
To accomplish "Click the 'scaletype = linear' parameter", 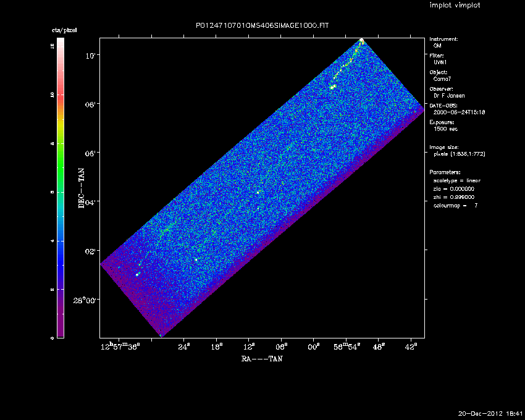I will click(456, 180).
